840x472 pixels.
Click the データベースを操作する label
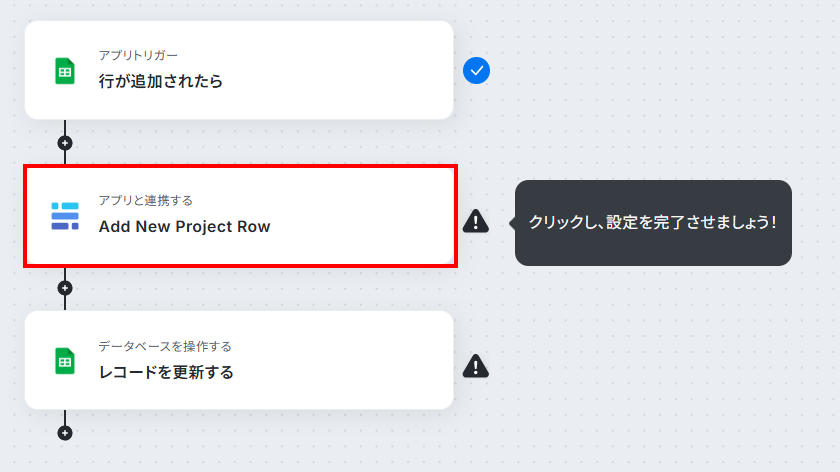pos(165,346)
